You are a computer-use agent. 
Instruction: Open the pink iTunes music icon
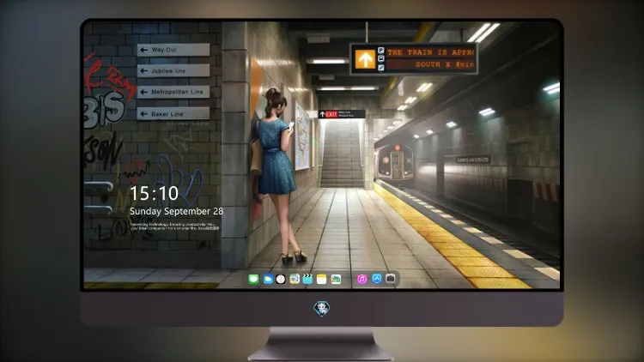click(361, 280)
